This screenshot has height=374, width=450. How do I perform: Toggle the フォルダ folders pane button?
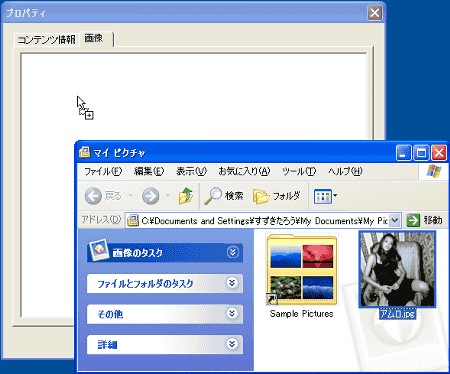click(276, 196)
